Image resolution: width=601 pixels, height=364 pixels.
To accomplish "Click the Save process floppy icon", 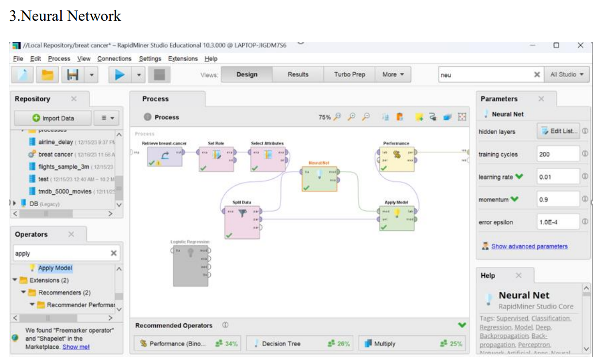I will 72,75.
